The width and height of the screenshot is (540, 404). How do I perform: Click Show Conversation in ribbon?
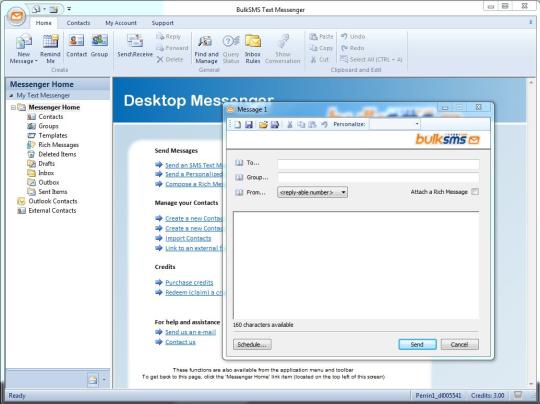283,49
